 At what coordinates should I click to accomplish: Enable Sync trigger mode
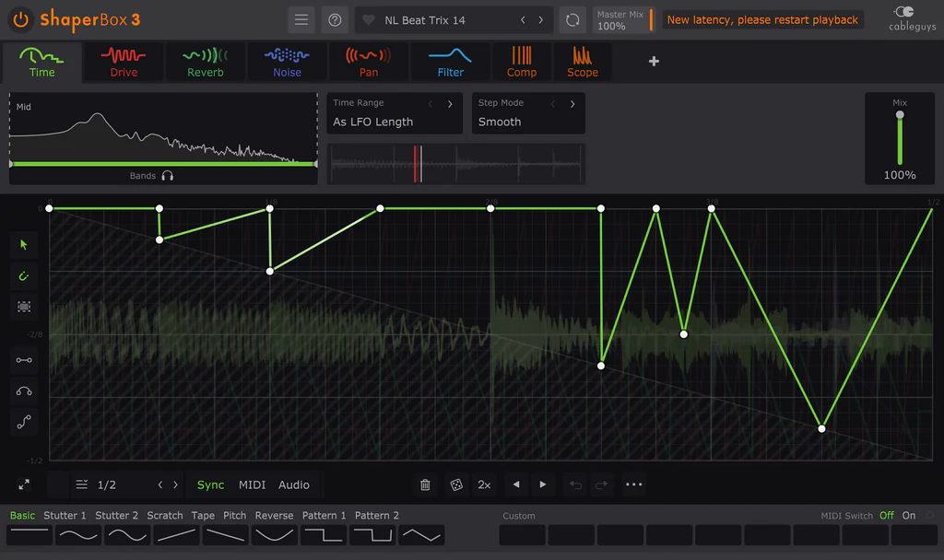pyautogui.click(x=211, y=484)
